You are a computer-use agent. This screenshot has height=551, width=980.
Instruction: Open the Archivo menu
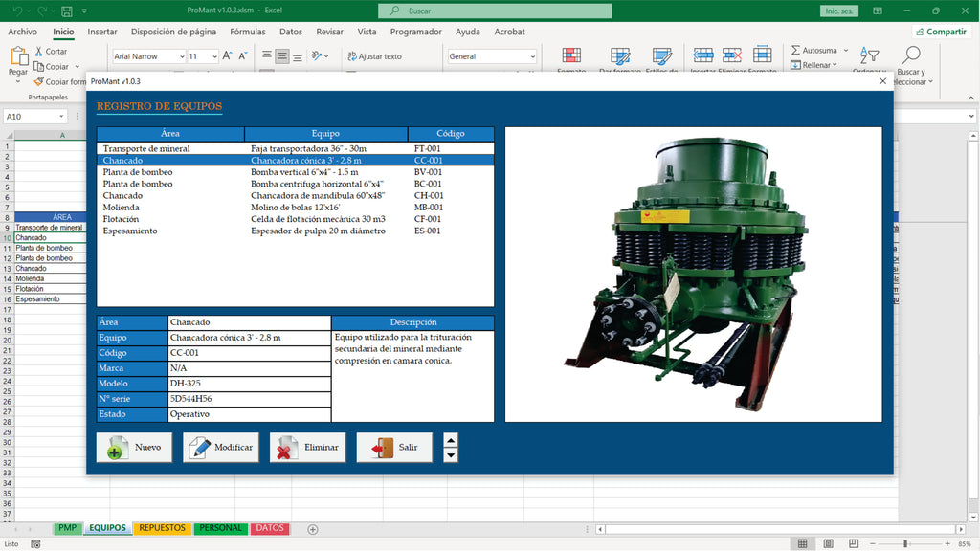tap(23, 32)
